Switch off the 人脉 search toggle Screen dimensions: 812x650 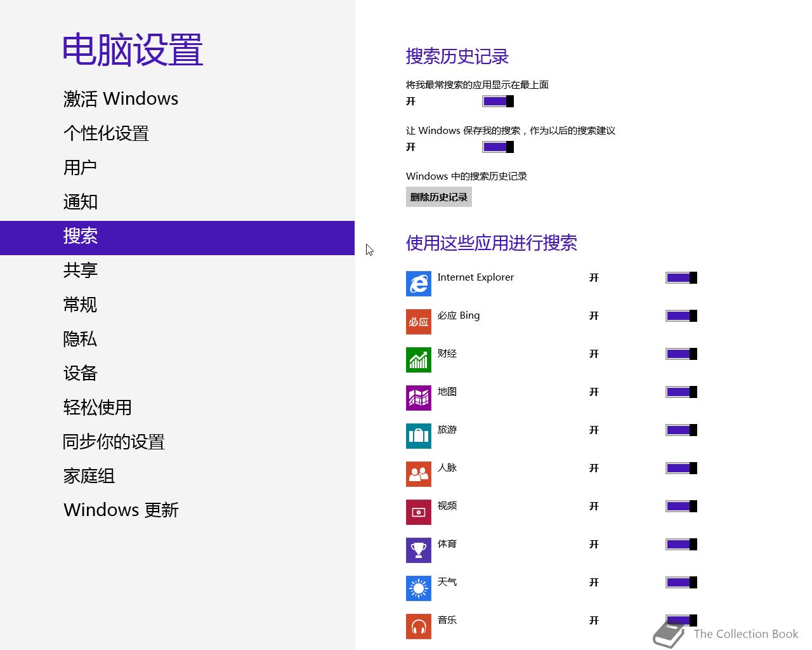tap(681, 468)
